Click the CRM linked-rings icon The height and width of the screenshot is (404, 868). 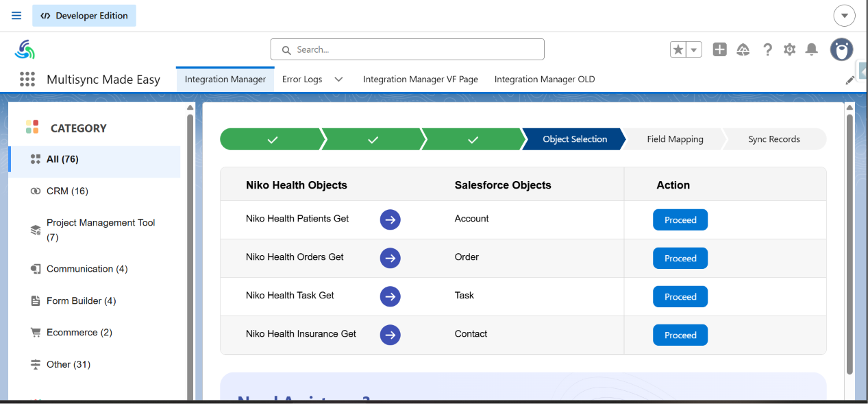pyautogui.click(x=36, y=191)
